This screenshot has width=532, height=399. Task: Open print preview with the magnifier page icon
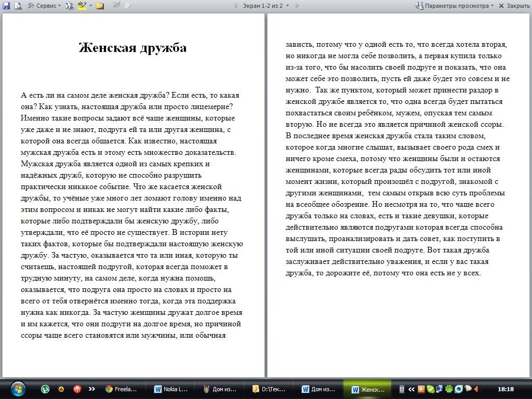(x=18, y=5)
